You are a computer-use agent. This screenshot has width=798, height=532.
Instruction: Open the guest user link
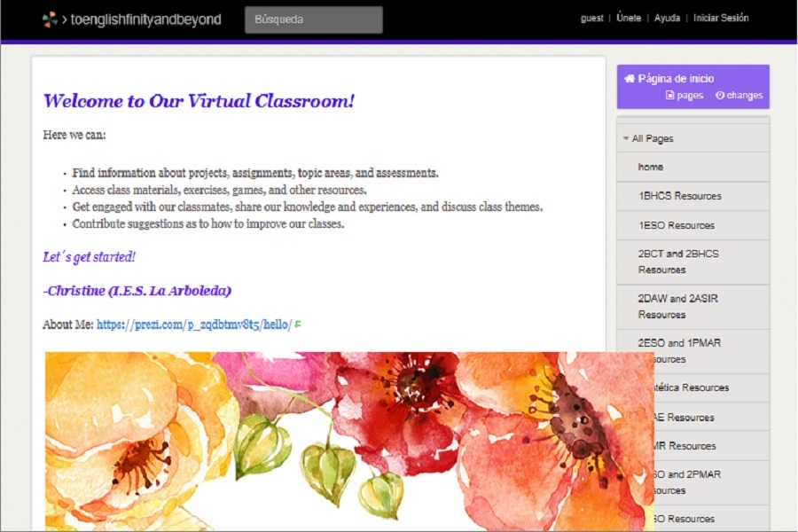591,19
